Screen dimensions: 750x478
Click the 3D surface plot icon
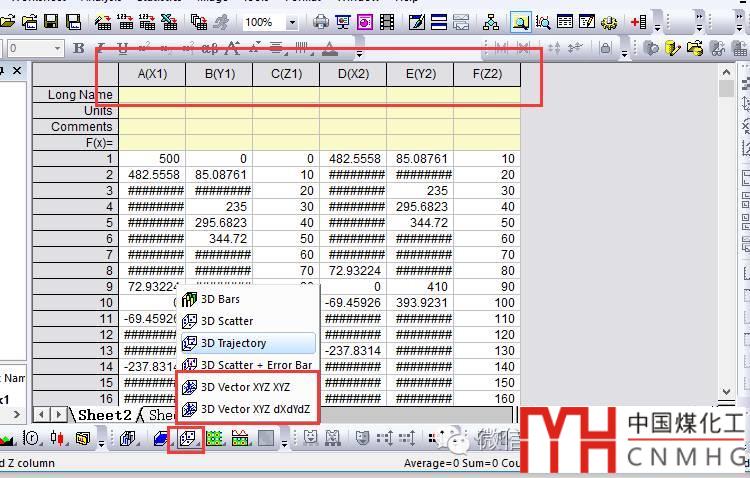pos(161,438)
